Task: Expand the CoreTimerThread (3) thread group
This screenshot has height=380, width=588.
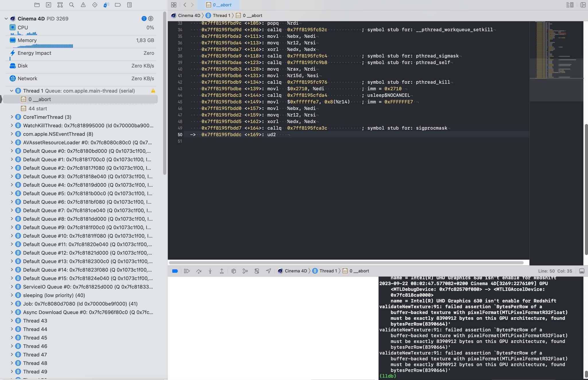Action: [x=11, y=117]
